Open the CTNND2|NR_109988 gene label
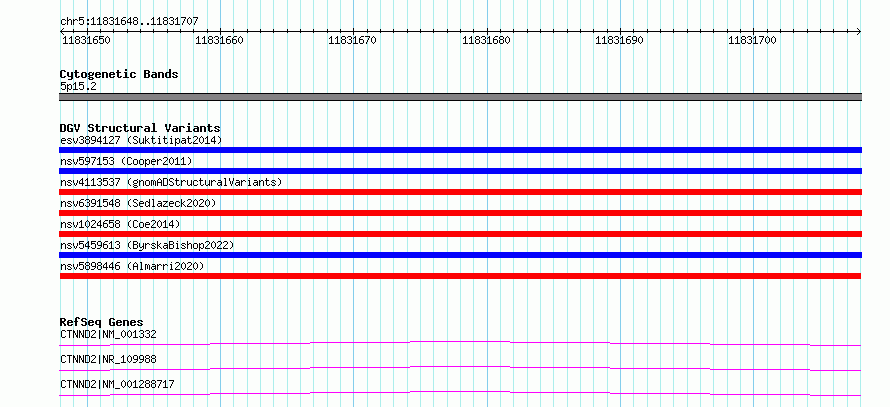 pos(108,359)
